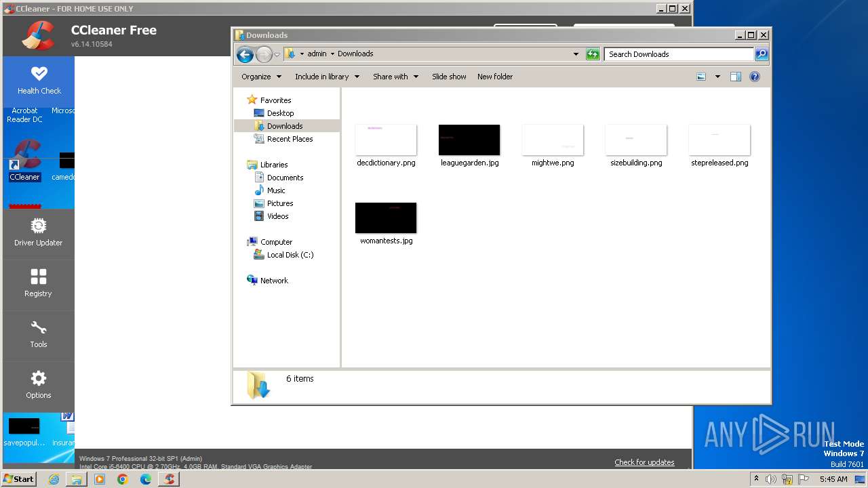The image size is (868, 488).
Task: Open Pictures library in navigation pane
Action: 279,203
